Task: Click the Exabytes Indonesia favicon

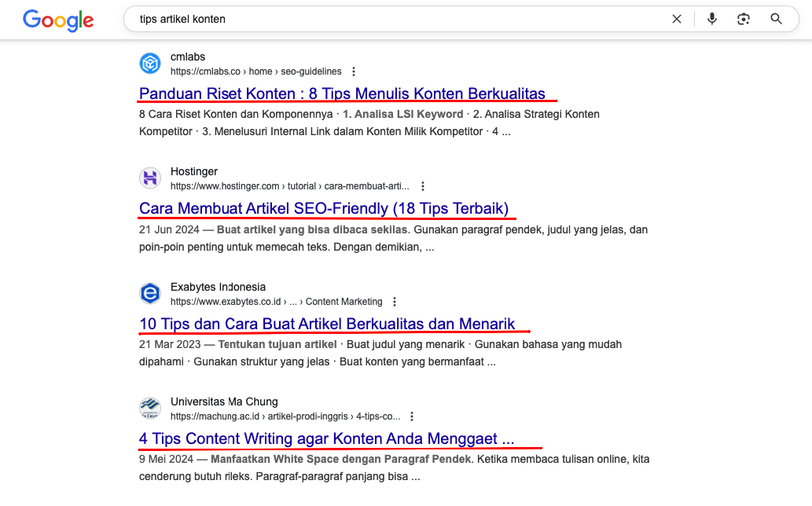Action: (149, 294)
